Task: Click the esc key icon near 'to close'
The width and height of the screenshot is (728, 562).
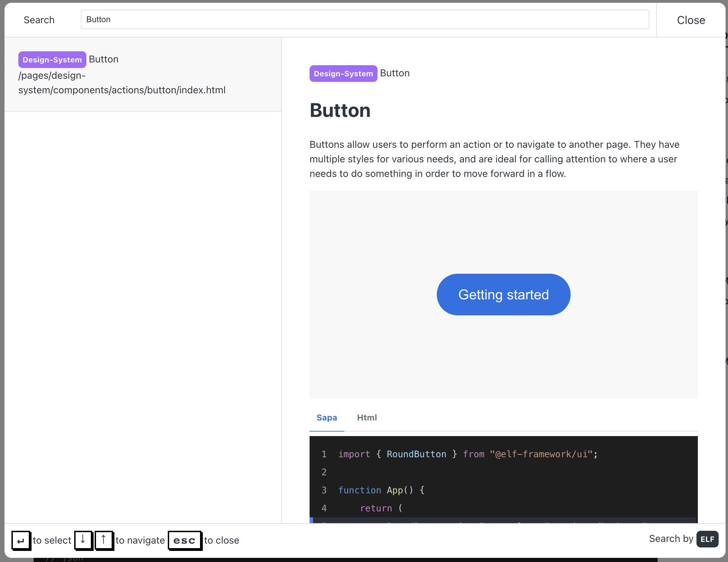Action: click(x=185, y=540)
